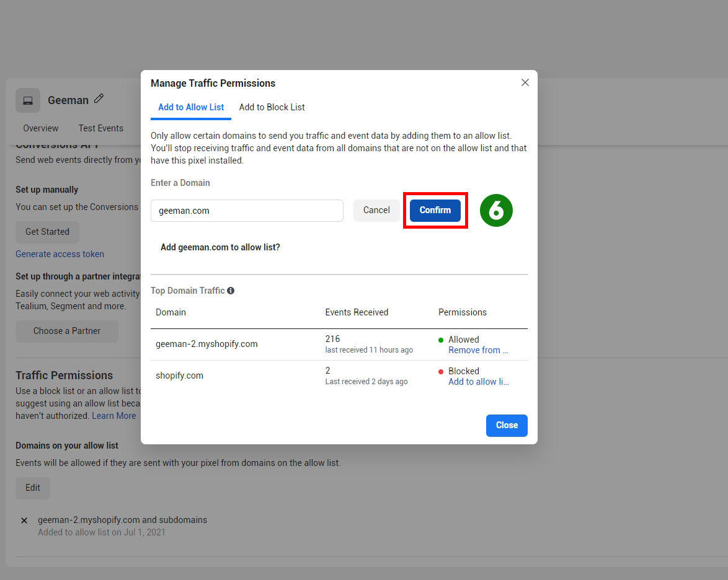Open the Learn More link in Traffic Permissions

click(x=113, y=416)
